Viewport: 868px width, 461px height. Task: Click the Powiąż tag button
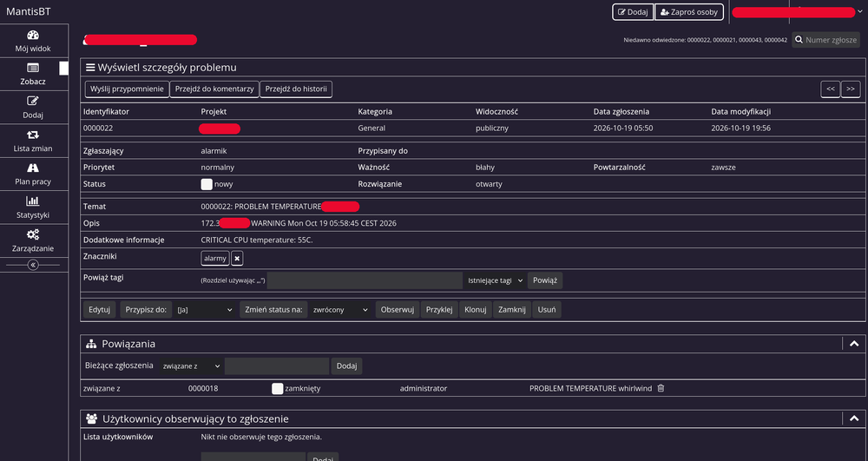[545, 280]
